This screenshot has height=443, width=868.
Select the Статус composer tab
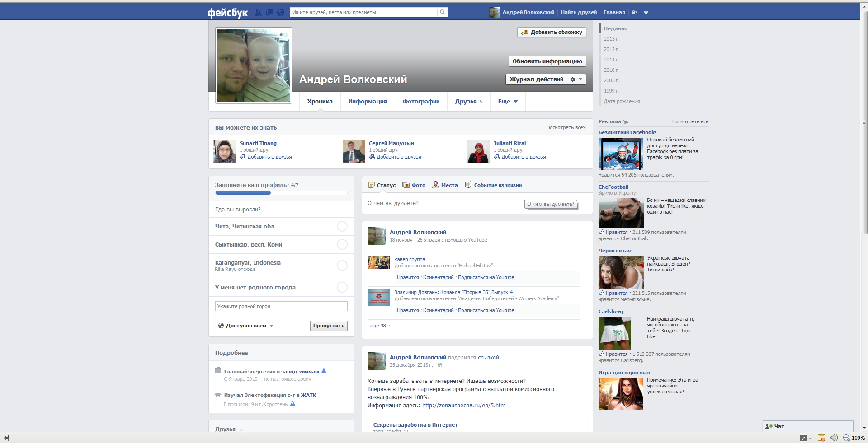coord(382,185)
